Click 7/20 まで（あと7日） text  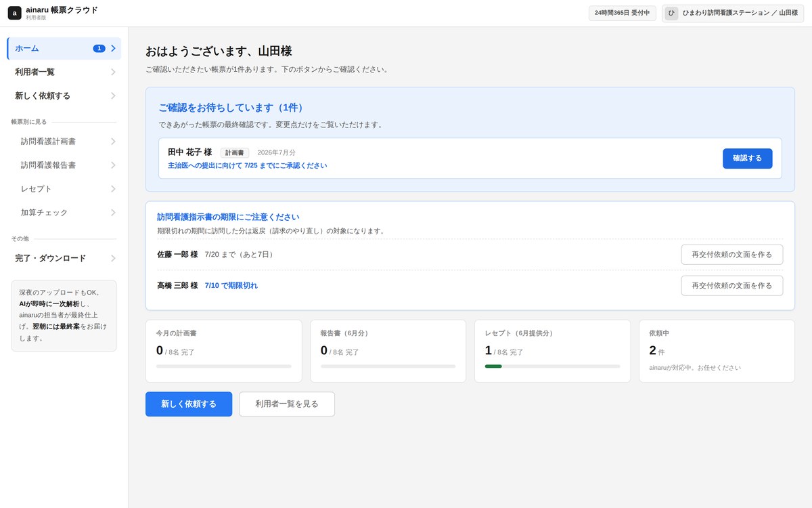[240, 254]
